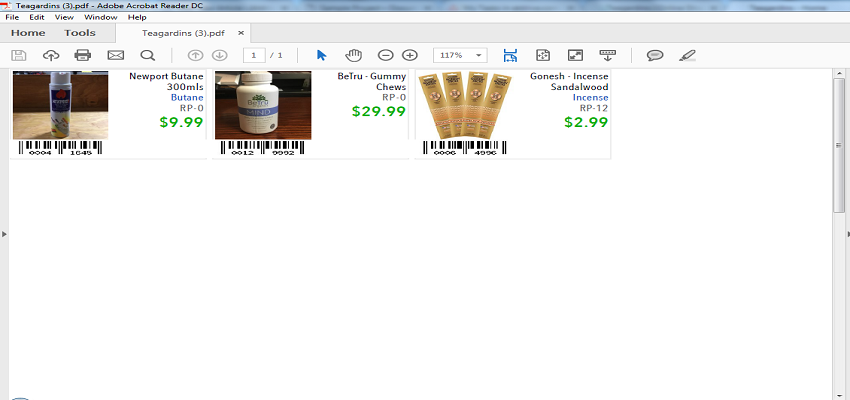
Task: Zoom in with the plus icon
Action: [410, 55]
